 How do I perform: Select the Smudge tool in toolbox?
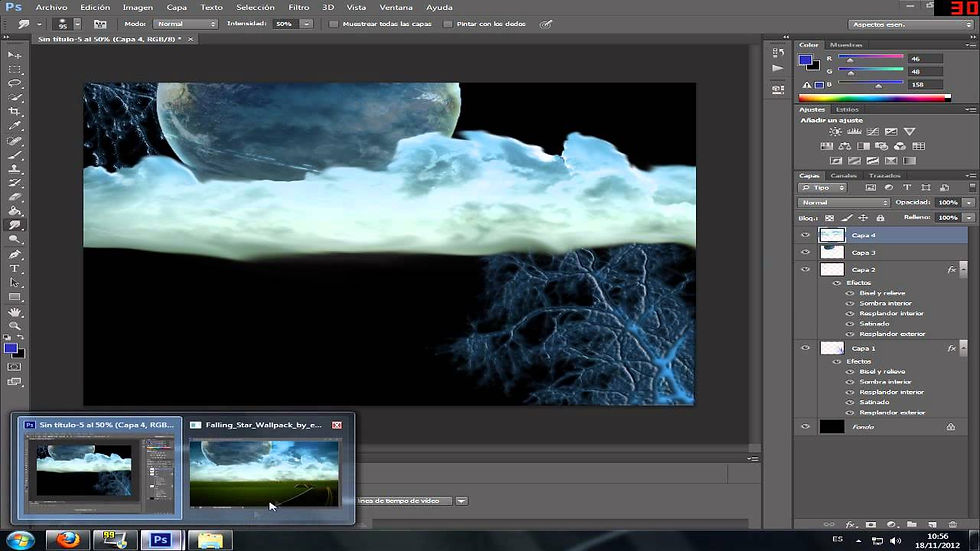[x=14, y=225]
